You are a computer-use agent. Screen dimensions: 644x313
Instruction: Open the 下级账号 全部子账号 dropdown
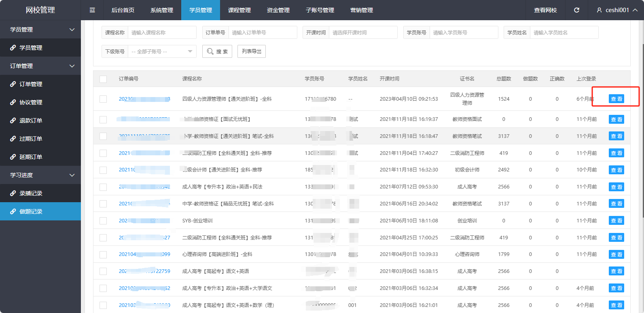(x=162, y=51)
